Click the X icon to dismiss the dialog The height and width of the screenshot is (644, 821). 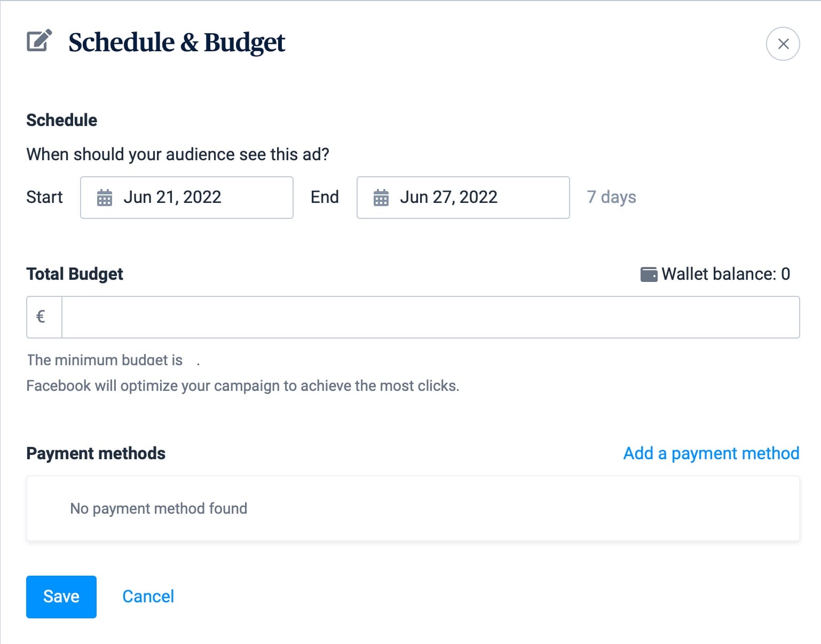tap(783, 44)
